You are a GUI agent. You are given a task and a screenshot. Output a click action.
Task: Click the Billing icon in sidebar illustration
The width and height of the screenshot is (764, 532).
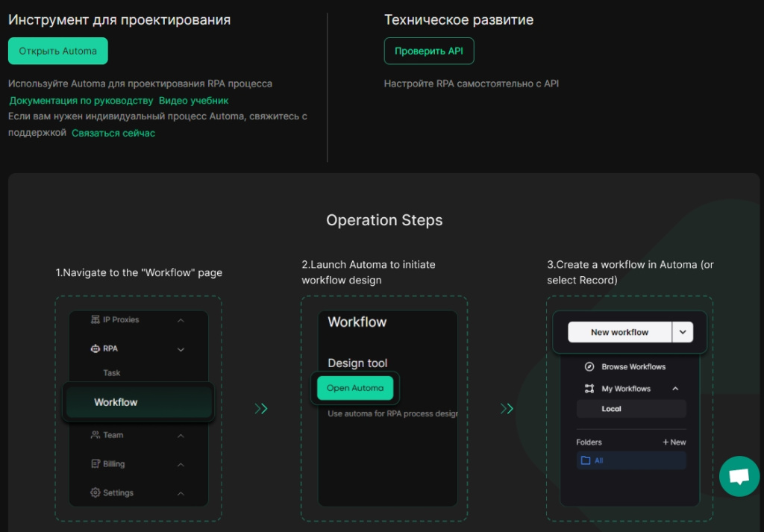click(95, 464)
